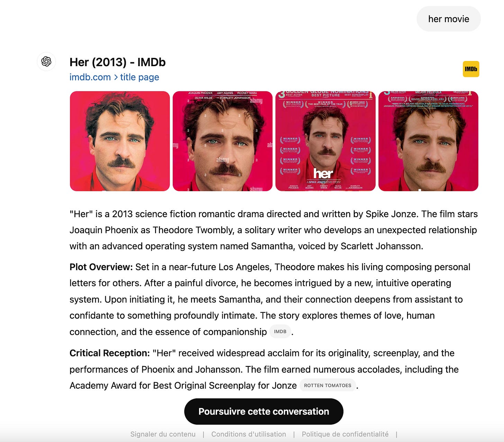Click the IMDB source citation chip
The height and width of the screenshot is (442, 504).
click(x=280, y=331)
